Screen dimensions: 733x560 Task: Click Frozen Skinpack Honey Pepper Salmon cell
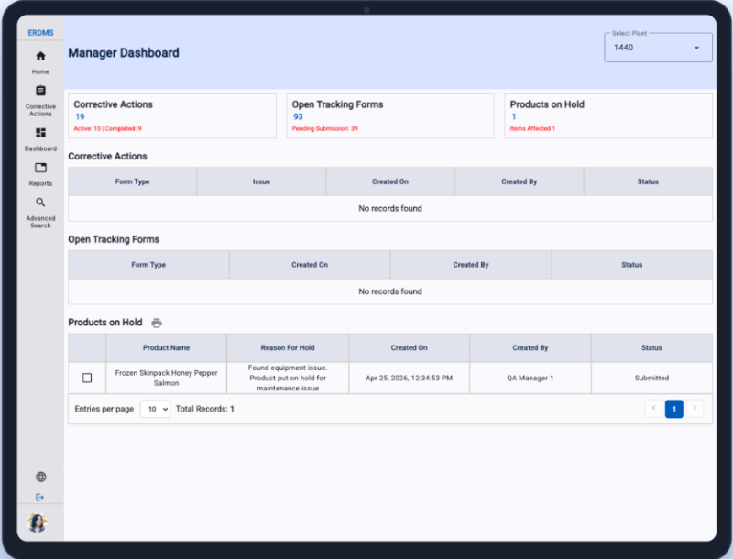pos(166,378)
